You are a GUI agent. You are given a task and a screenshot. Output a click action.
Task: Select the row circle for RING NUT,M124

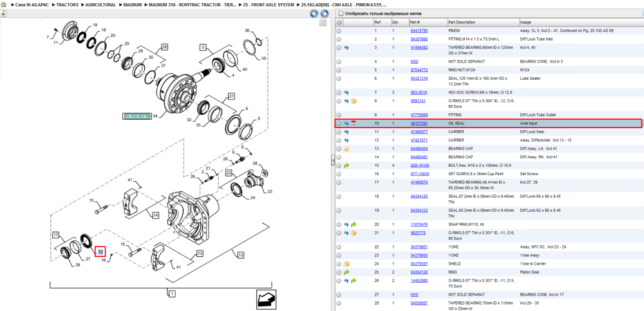pos(339,70)
